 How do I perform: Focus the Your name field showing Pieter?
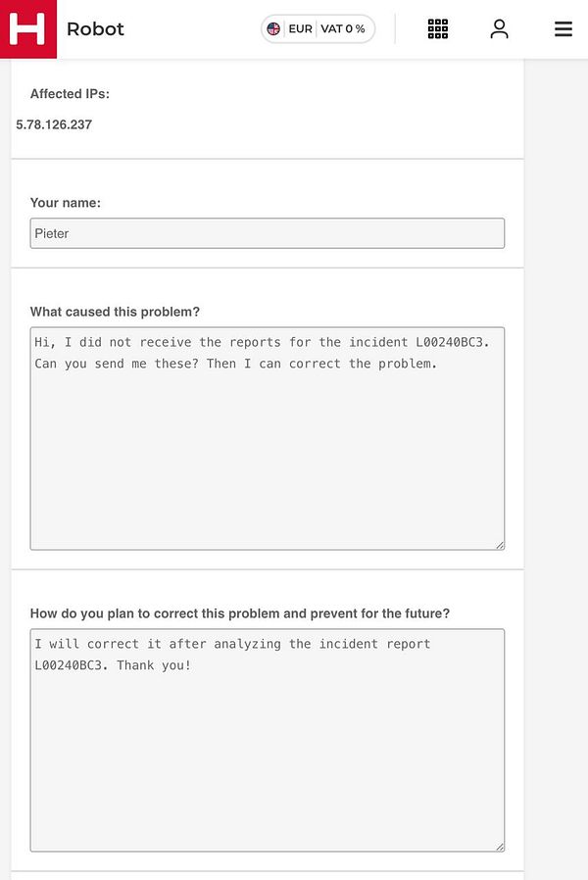267,233
